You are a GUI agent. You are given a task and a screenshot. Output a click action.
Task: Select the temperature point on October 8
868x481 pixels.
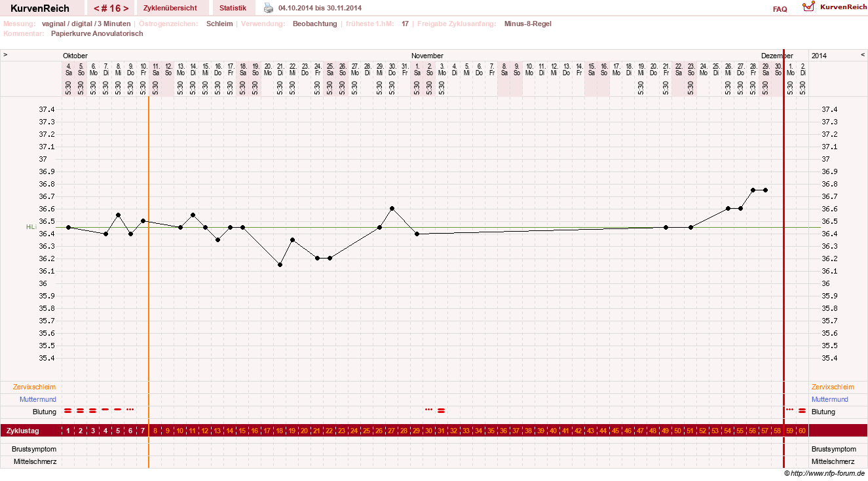coord(118,215)
